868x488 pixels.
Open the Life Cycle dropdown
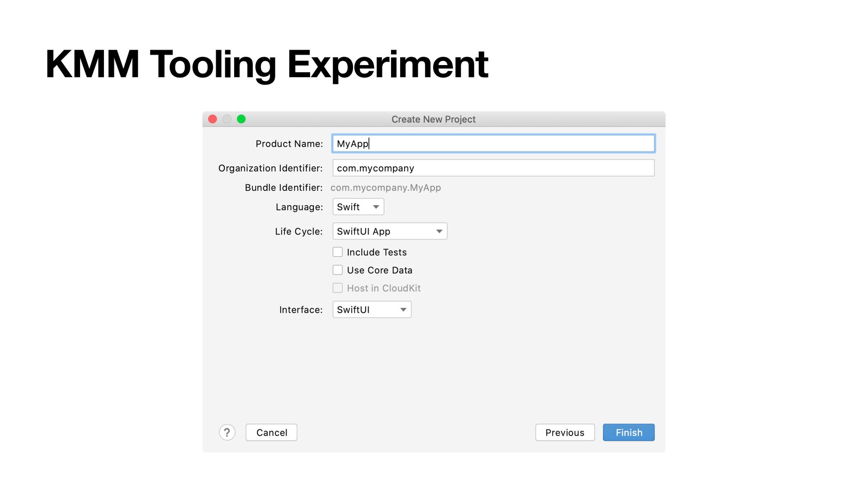point(390,231)
